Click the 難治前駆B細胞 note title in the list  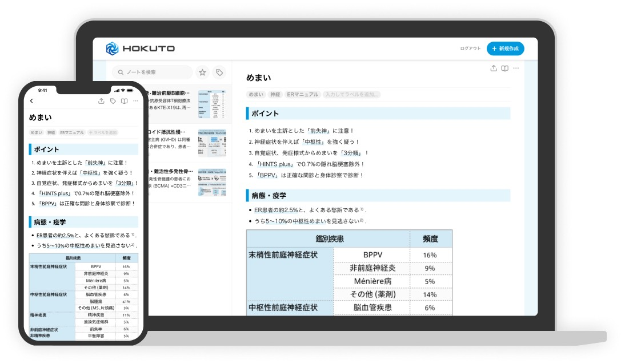point(169,93)
